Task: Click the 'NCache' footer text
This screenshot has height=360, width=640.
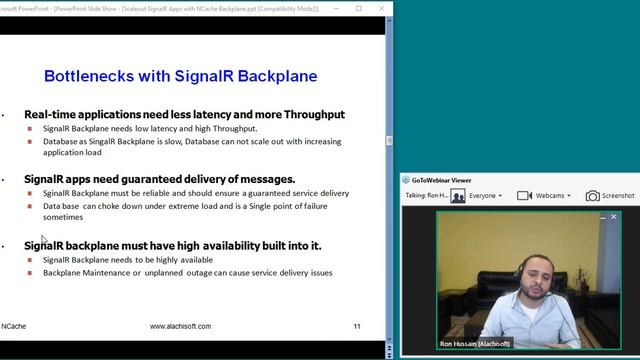Action: (13, 327)
